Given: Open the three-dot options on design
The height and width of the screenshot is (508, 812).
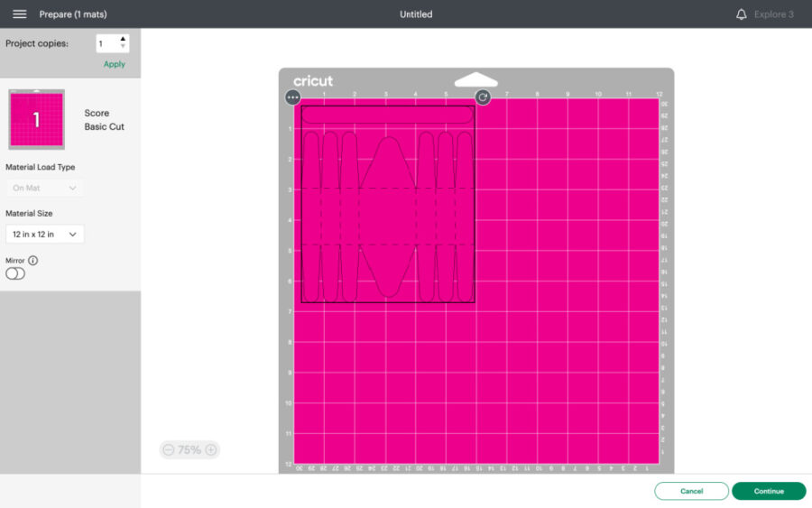Looking at the screenshot, I should coord(292,97).
